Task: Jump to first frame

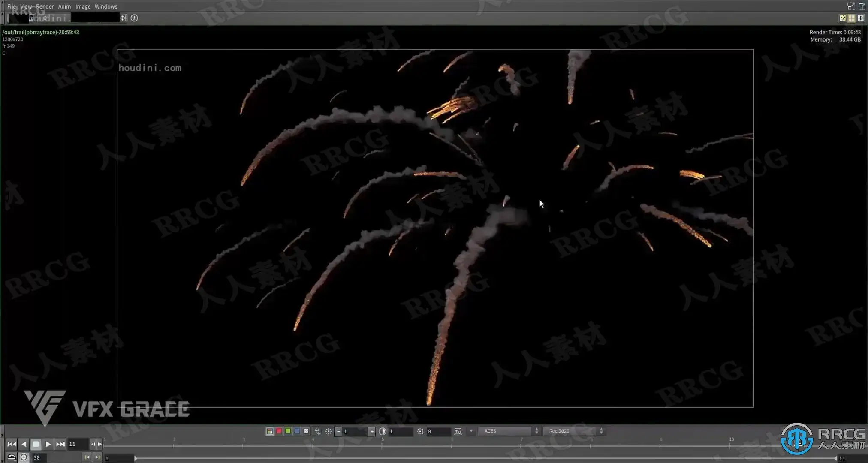Action: (x=12, y=444)
